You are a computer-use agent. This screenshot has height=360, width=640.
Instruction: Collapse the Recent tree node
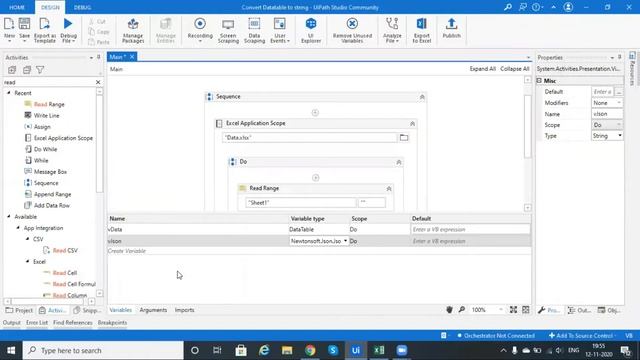tap(9, 93)
